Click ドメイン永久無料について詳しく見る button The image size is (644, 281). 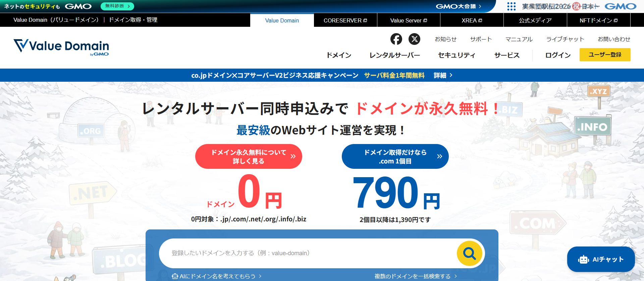249,156
